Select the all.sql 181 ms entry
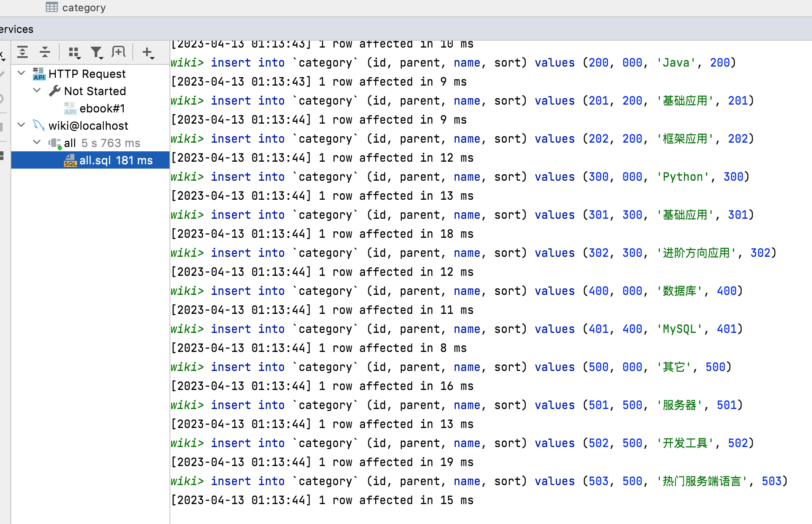The image size is (812, 524). tap(115, 160)
